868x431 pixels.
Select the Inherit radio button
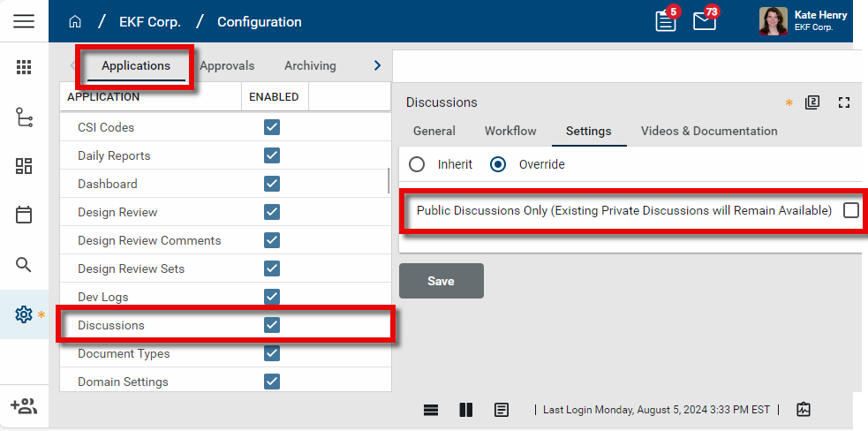(x=417, y=164)
